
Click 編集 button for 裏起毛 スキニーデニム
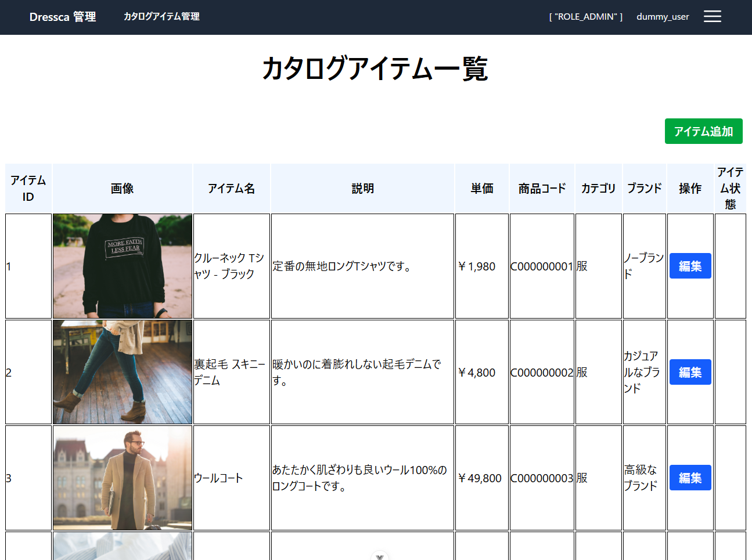click(x=690, y=372)
